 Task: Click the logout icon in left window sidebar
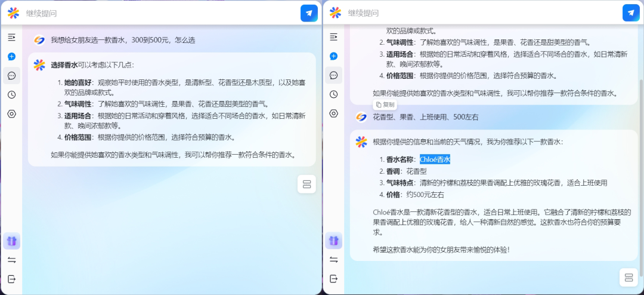[x=11, y=279]
